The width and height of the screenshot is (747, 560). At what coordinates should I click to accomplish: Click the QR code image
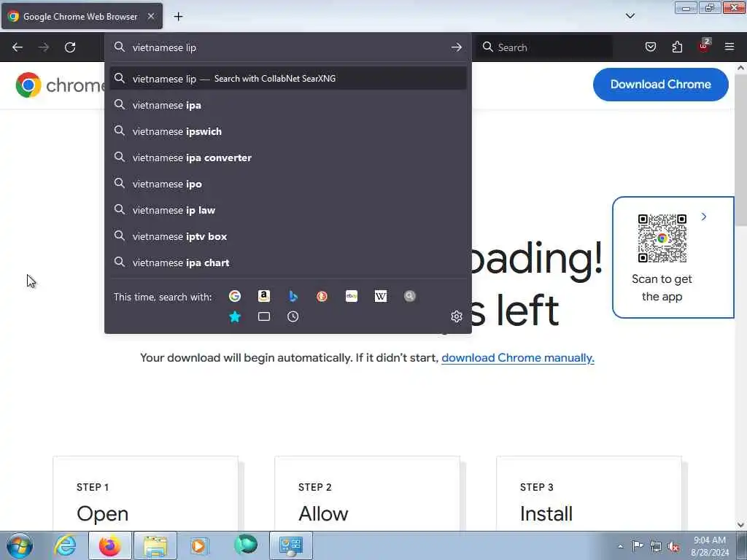tap(662, 238)
